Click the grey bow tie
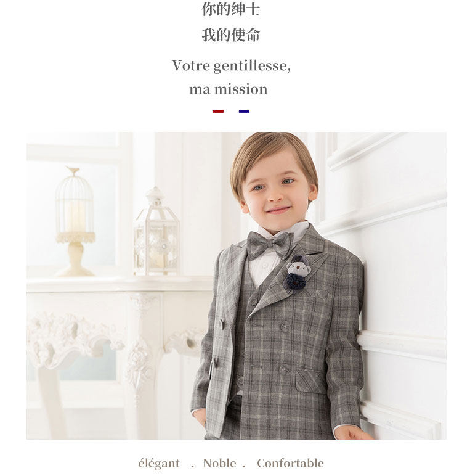This screenshot has height=476, width=462. (269, 244)
